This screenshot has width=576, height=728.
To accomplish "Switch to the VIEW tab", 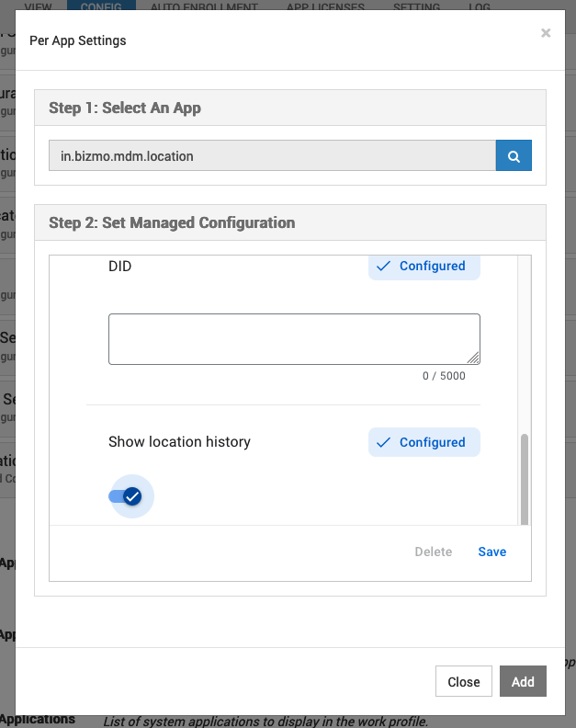I will (38, 6).
